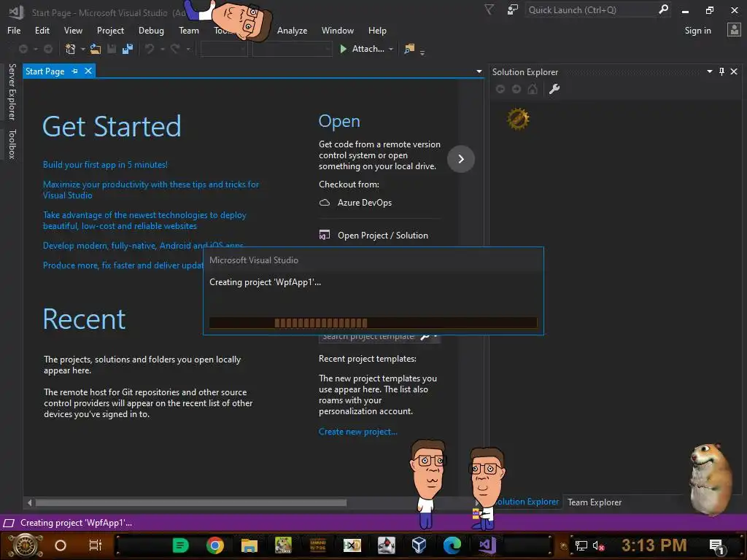Viewport: 747px width, 560px height.
Task: Open the Solution Platforms combo box
Action: [x=292, y=49]
